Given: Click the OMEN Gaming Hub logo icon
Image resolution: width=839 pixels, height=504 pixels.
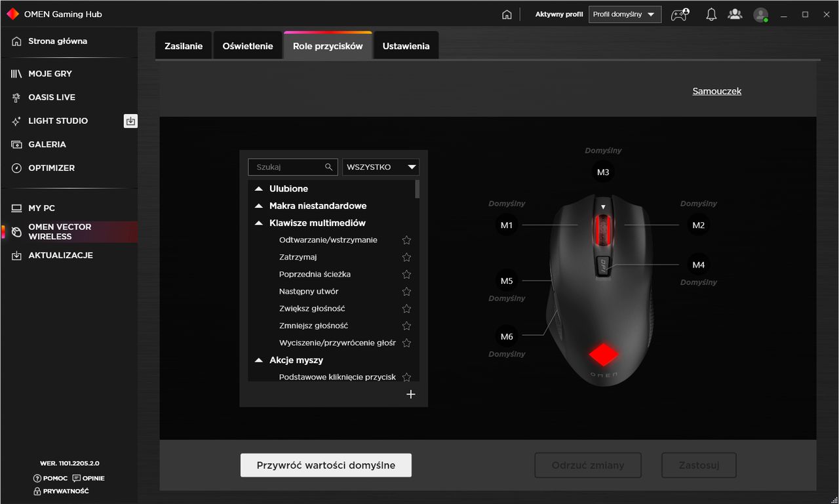Looking at the screenshot, I should click(12, 14).
